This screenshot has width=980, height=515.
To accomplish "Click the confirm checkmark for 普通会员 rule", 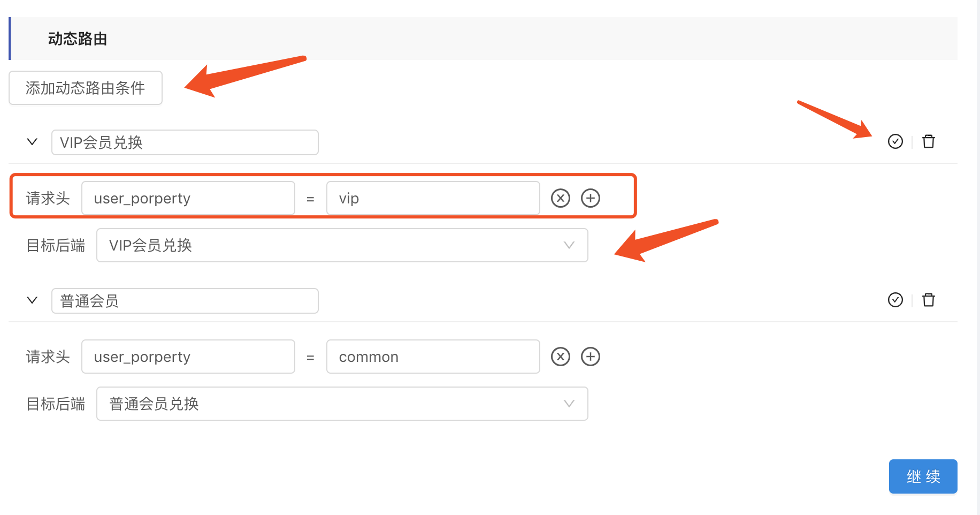I will pos(895,300).
